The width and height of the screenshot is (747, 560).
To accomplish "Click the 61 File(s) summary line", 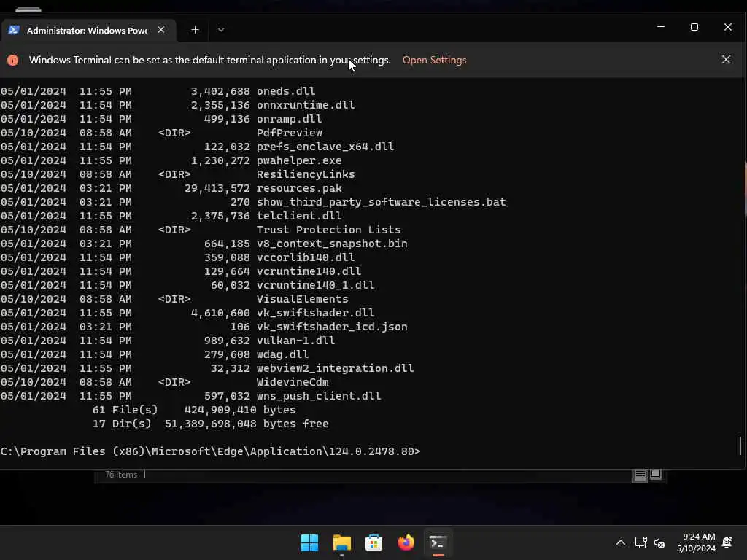I will pyautogui.click(x=194, y=410).
